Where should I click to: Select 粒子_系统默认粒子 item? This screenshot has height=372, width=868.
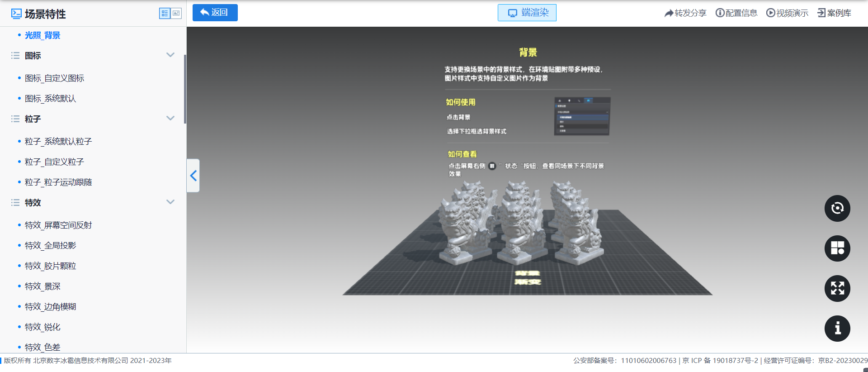point(58,142)
